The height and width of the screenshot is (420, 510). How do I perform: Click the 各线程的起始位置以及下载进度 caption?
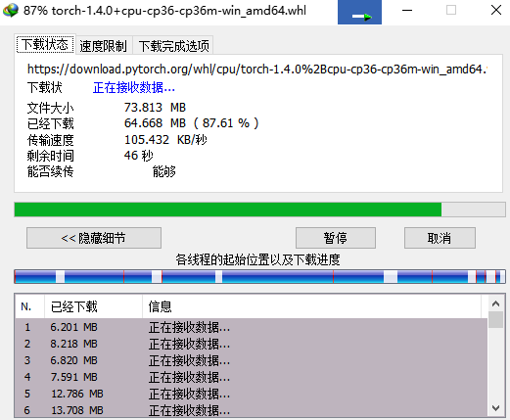[x=257, y=259]
